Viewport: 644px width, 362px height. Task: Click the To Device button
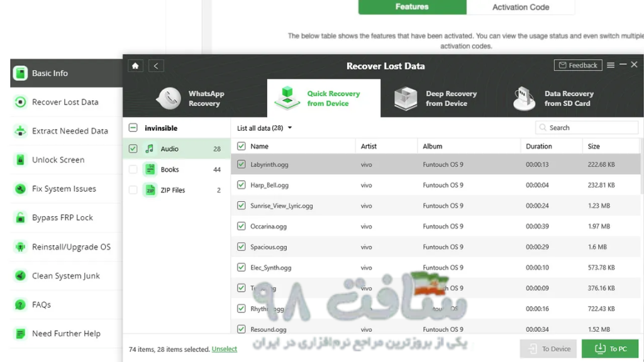click(548, 349)
